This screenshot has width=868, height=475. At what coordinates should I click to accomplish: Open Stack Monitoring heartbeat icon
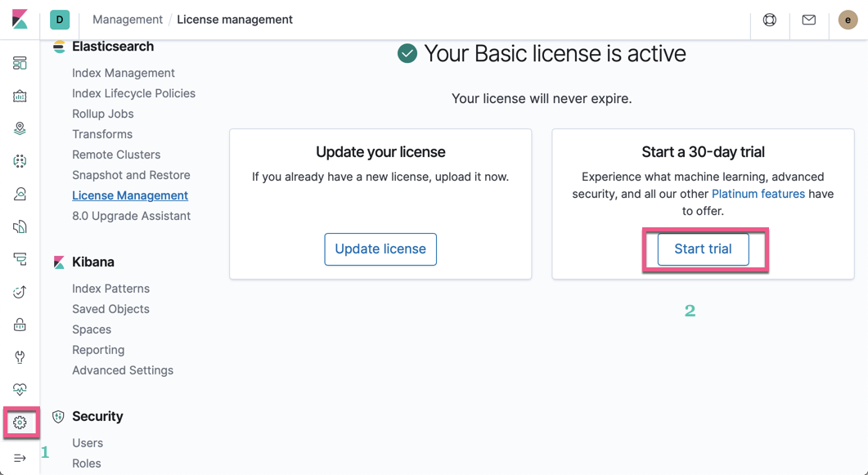(x=20, y=390)
